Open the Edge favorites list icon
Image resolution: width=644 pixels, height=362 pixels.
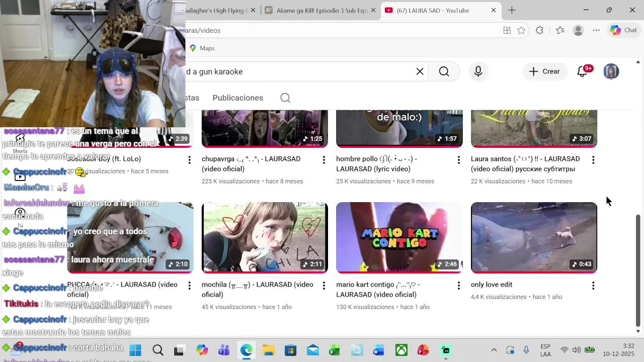pyautogui.click(x=560, y=30)
